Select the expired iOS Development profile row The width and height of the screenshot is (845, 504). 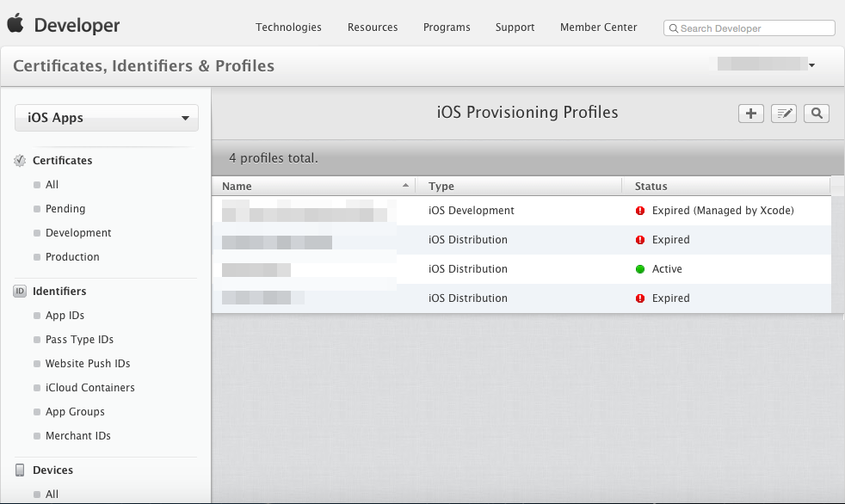[x=521, y=211]
